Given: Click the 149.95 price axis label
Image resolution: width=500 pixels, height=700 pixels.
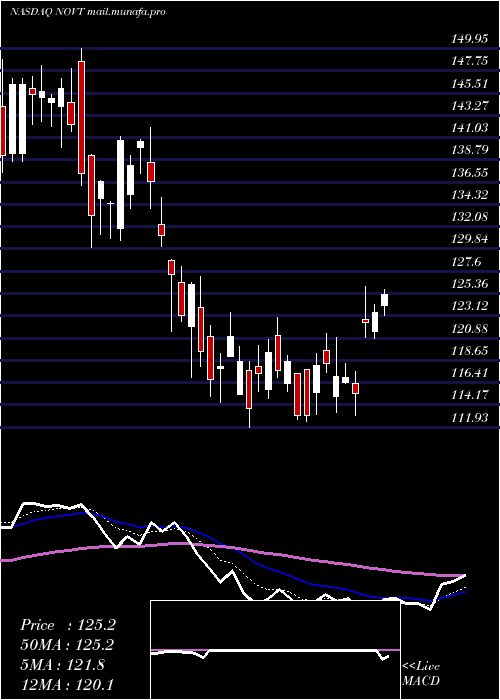Looking at the screenshot, I should point(470,39).
